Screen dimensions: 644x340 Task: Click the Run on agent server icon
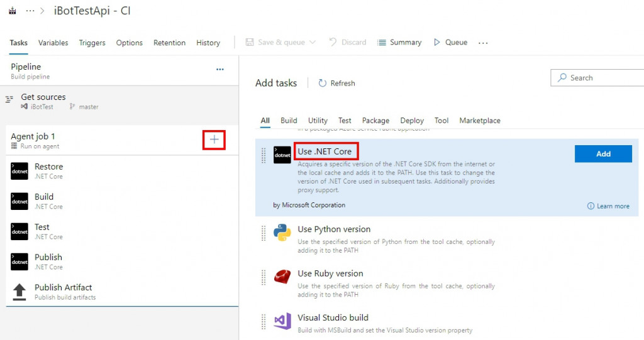coord(14,146)
